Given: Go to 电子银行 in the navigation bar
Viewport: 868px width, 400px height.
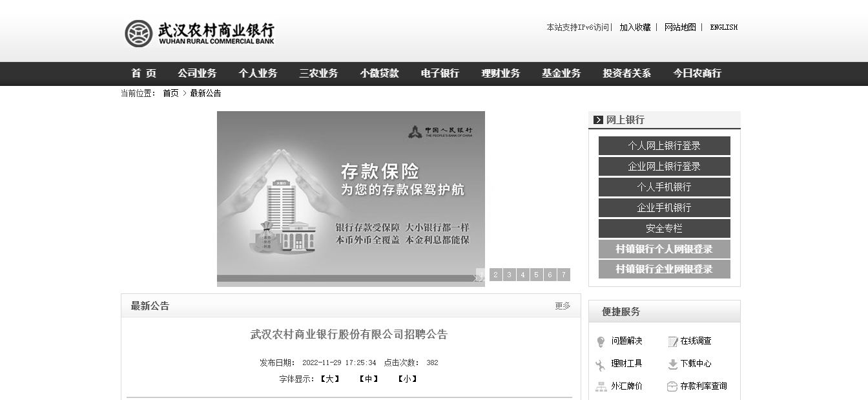Looking at the screenshot, I should pos(440,74).
